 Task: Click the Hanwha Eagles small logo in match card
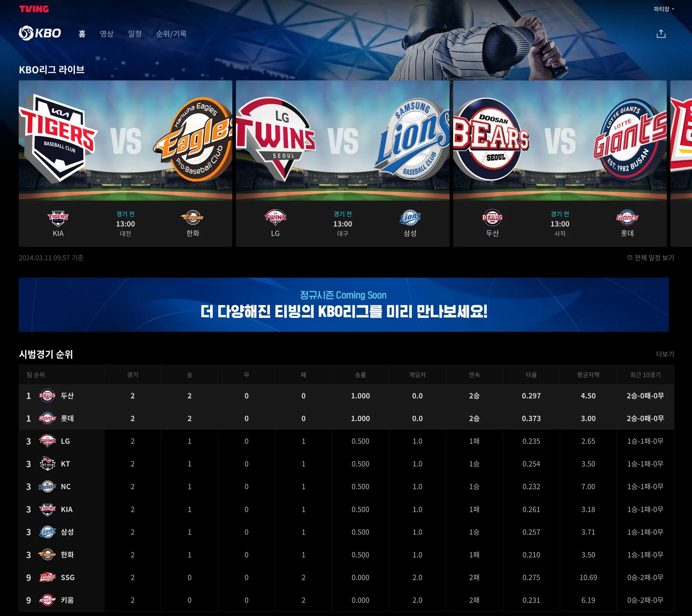point(193,217)
